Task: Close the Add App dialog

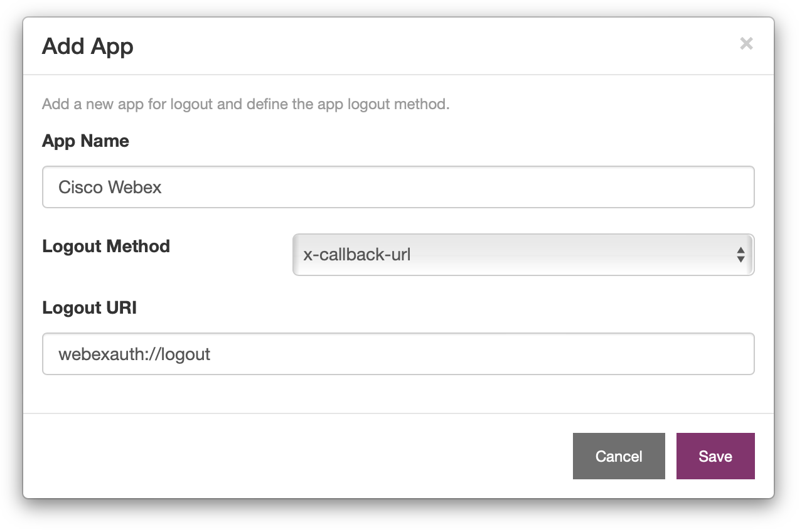Action: 746,44
